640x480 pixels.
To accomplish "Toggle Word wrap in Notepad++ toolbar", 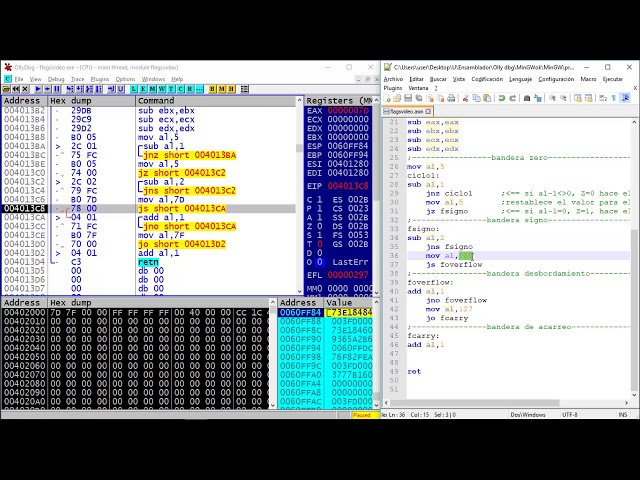I will tap(602, 98).
